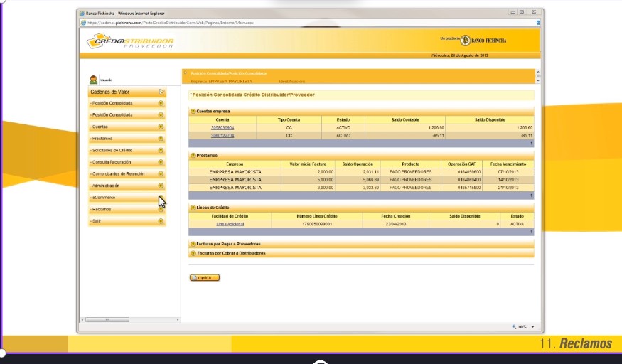Click the Posición Consolidada Crédito Distribuidor/Proveedor heading

click(254, 95)
